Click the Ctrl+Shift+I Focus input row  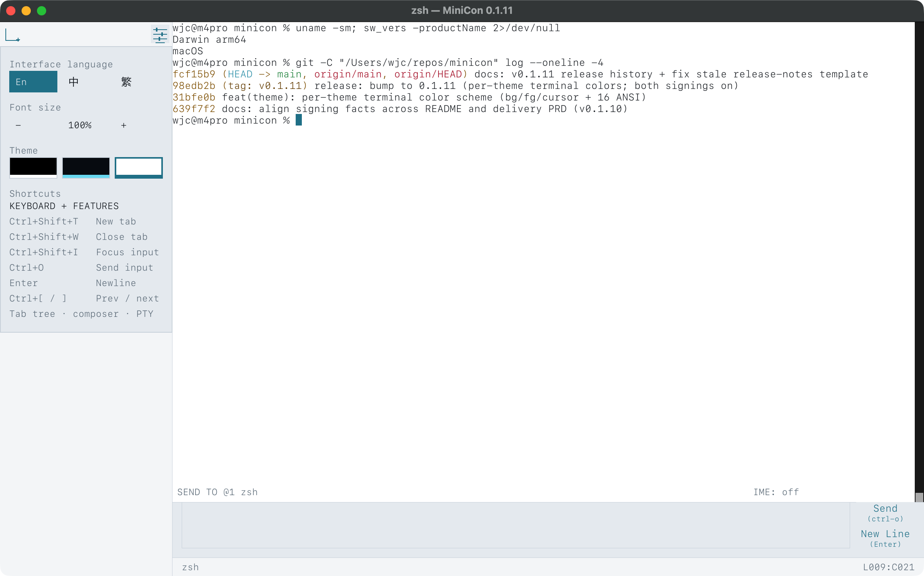click(84, 252)
